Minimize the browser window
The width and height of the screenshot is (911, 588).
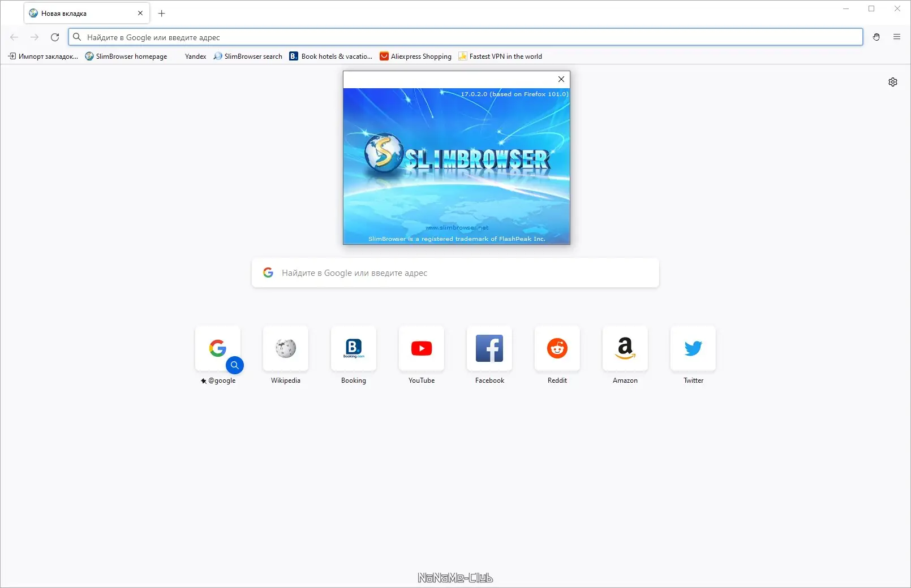click(x=846, y=8)
